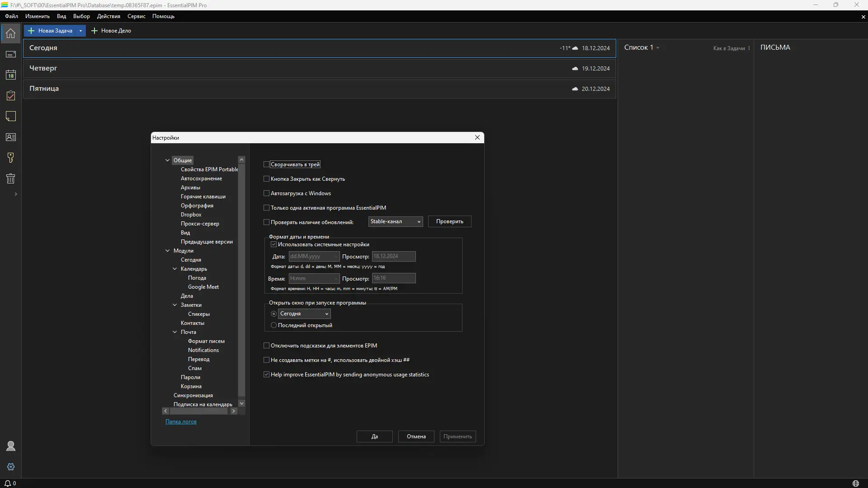Open the Сервис menu
Image resolution: width=868 pixels, height=488 pixels.
click(136, 16)
